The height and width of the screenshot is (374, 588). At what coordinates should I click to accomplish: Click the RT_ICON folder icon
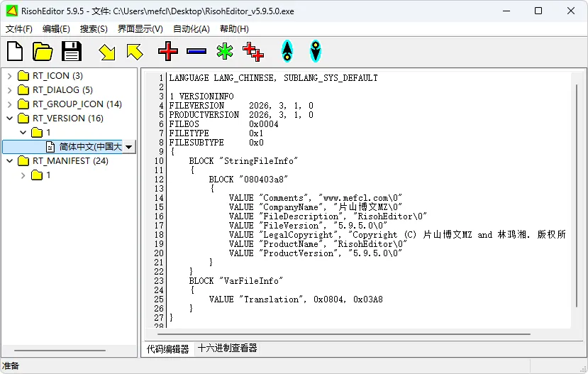(x=23, y=76)
